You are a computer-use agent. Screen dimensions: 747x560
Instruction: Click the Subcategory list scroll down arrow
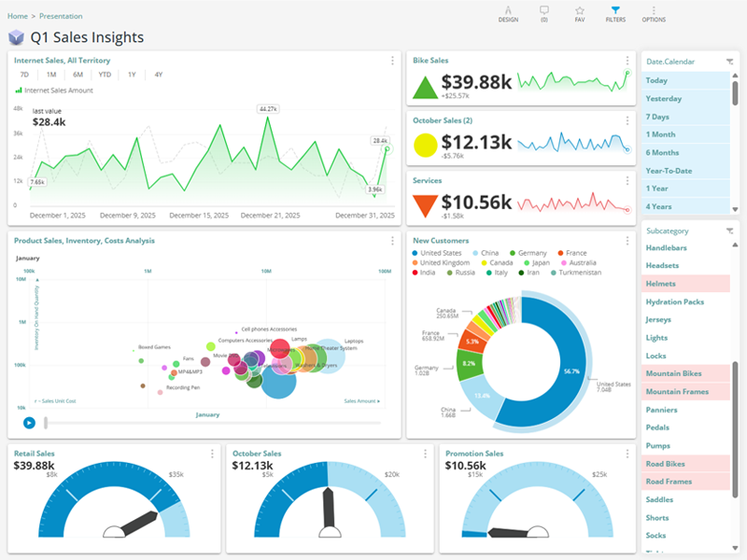pyautogui.click(x=735, y=548)
